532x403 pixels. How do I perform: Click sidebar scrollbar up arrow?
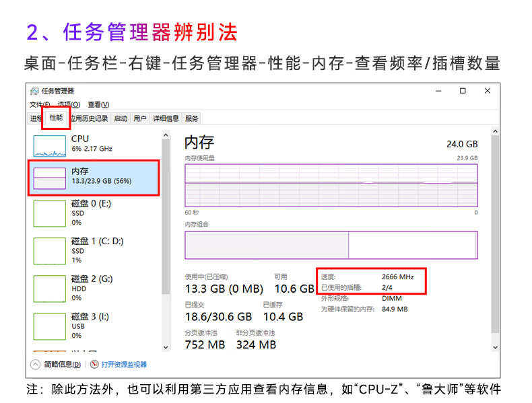tap(166, 135)
